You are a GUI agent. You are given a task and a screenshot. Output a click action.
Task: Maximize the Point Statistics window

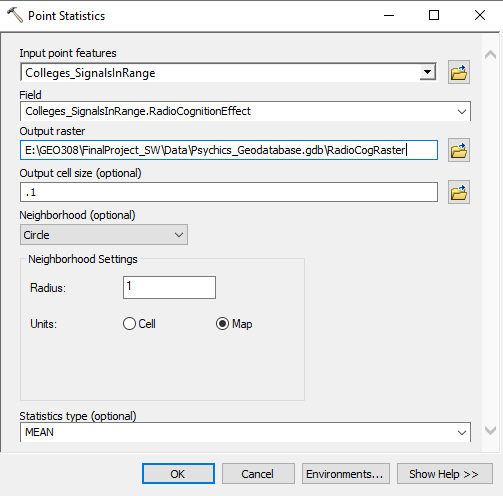(x=434, y=15)
